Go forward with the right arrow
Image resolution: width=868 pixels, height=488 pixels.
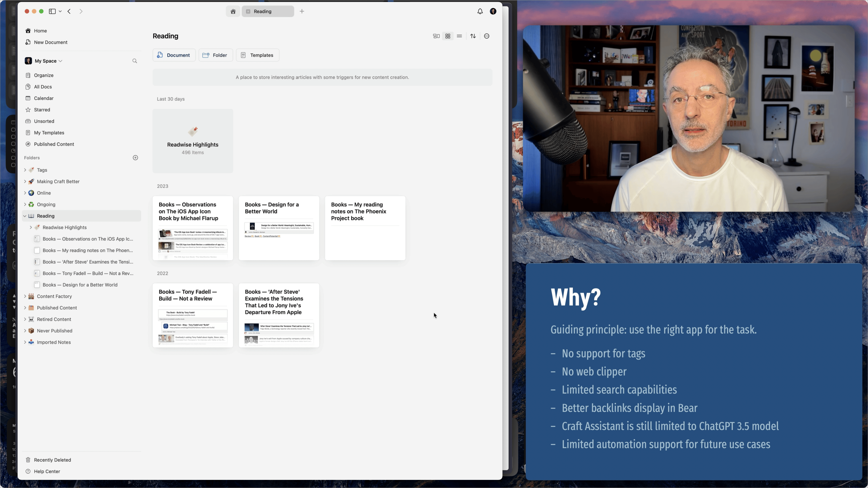tap(81, 11)
